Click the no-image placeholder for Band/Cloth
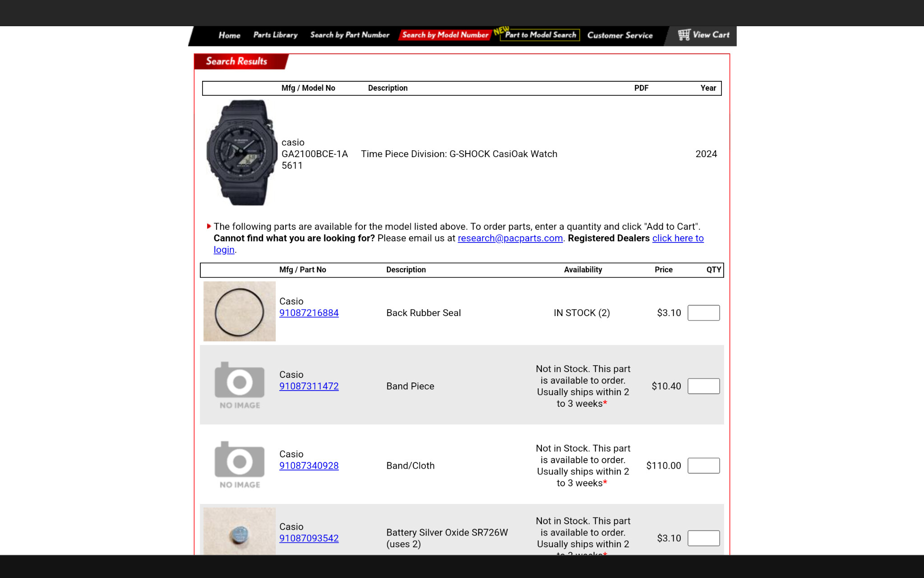The width and height of the screenshot is (924, 578). coord(240,465)
